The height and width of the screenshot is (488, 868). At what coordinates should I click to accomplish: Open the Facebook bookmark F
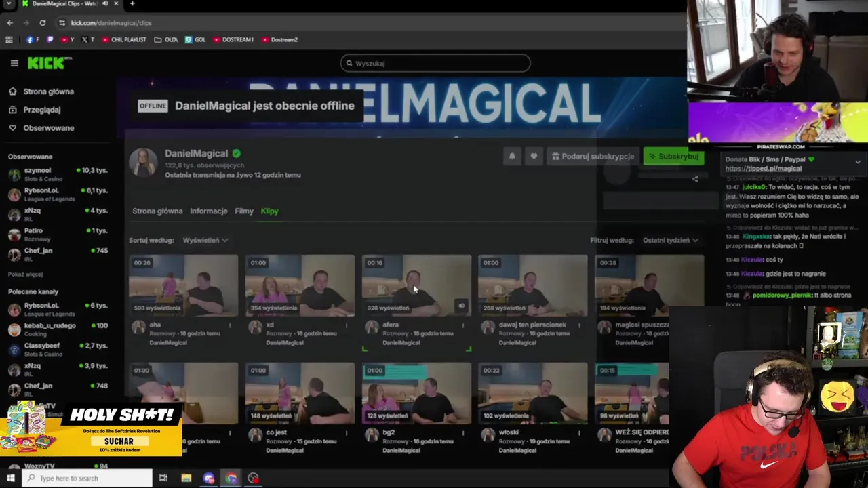pyautogui.click(x=33, y=39)
